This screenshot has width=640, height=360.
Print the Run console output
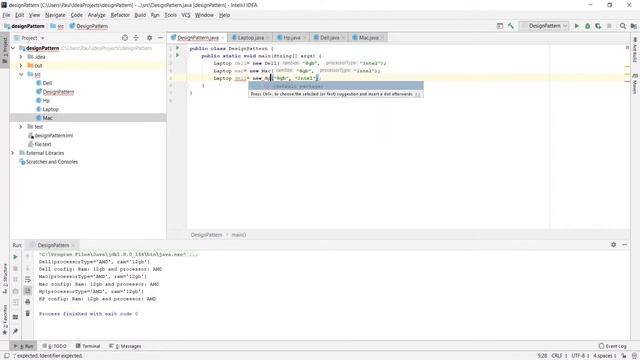coord(28,302)
